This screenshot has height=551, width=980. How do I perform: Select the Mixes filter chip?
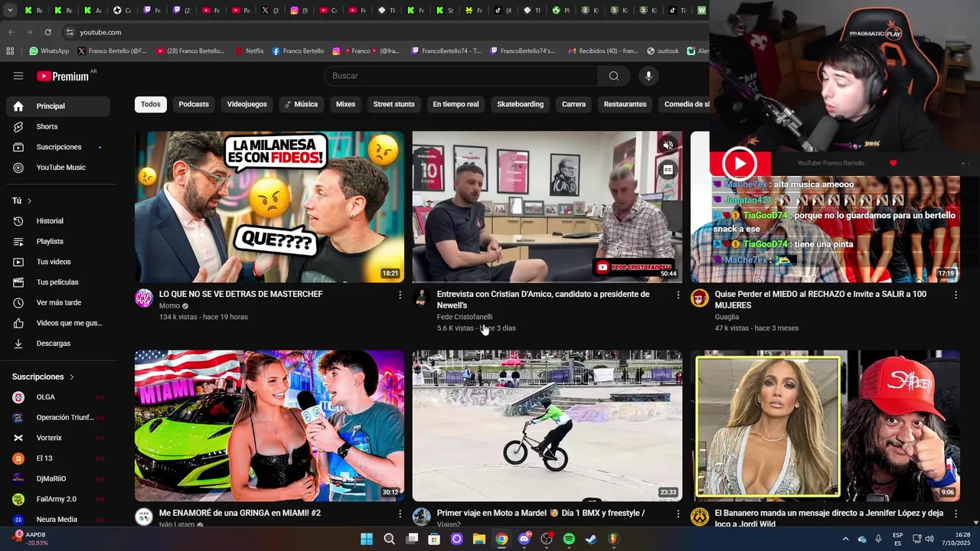point(345,104)
